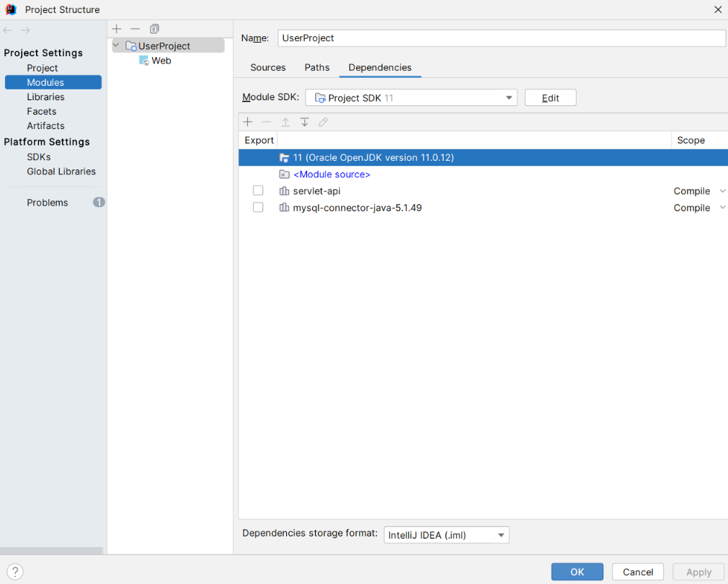
Task: Confirm with the OK button
Action: tap(577, 572)
